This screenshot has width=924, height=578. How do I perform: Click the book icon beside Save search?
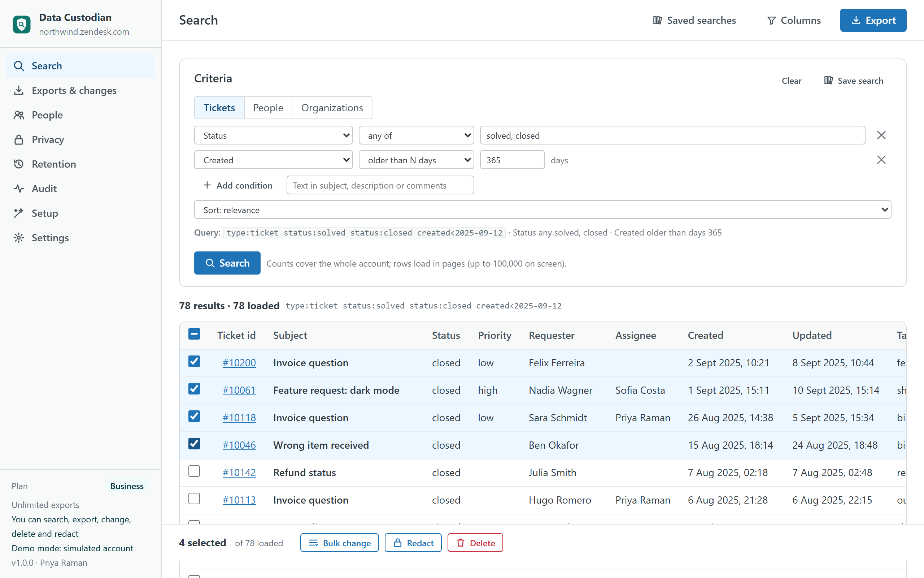point(828,80)
